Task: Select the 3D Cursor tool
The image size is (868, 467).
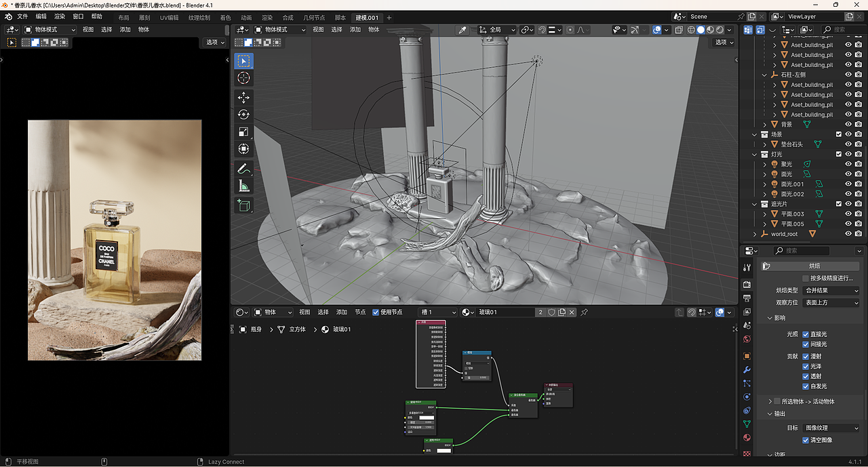Action: point(243,79)
